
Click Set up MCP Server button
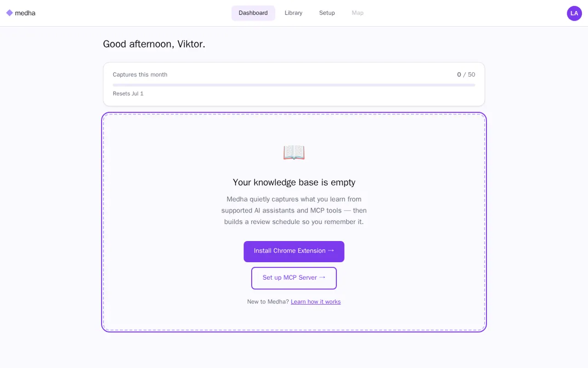[x=294, y=278]
